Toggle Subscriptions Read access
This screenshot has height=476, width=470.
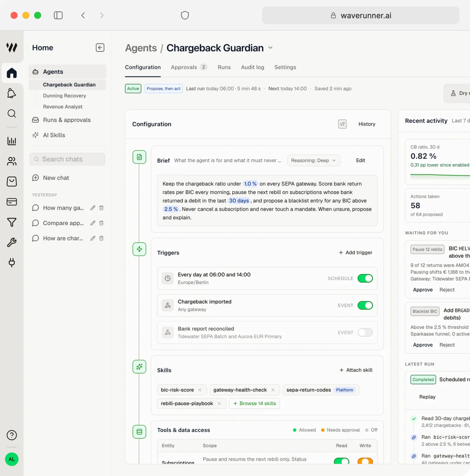click(x=342, y=461)
